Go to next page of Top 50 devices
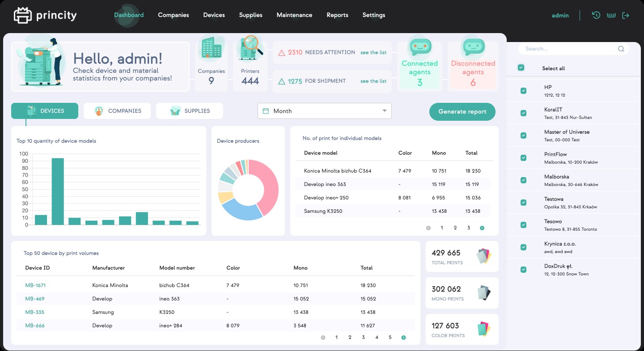Screen dimensions: 644x351 (x=403, y=338)
